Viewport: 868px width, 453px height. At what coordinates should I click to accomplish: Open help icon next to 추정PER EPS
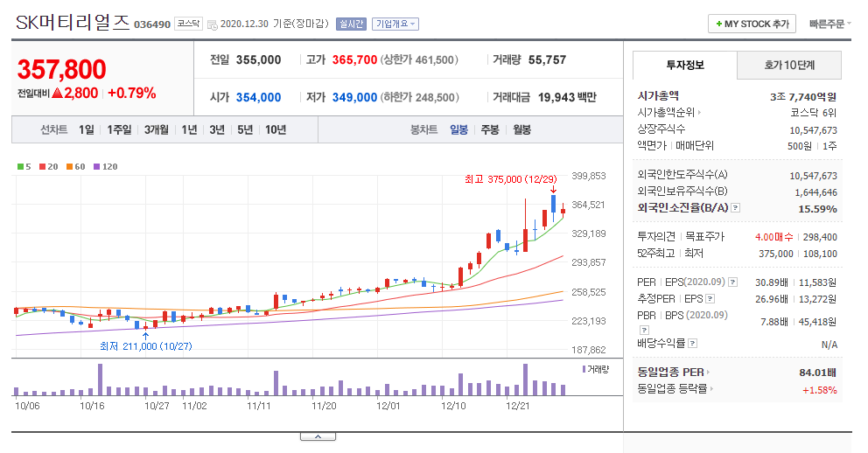click(x=710, y=299)
